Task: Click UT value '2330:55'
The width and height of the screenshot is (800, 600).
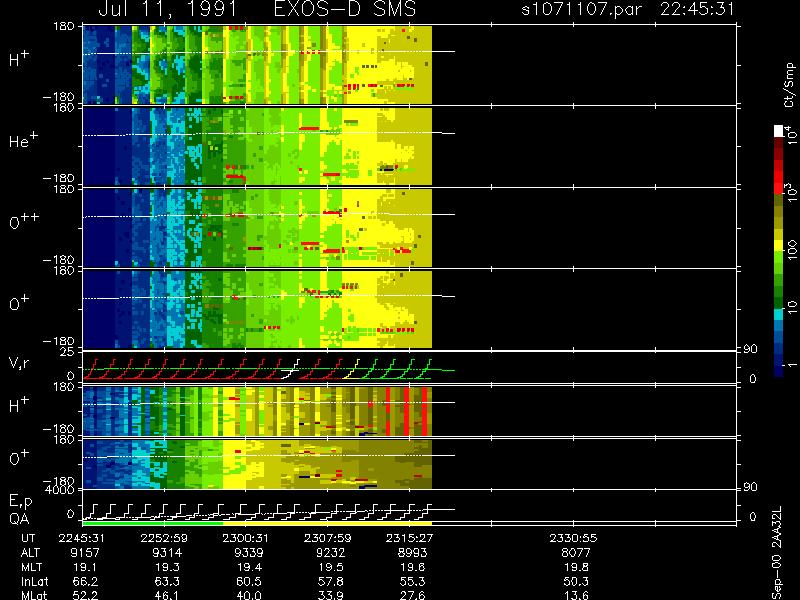Action: pos(573,538)
